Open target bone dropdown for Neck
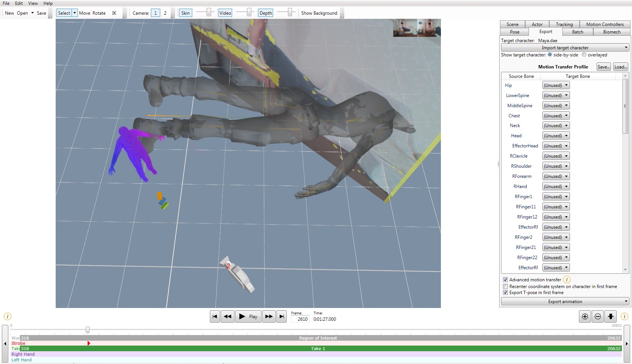Viewport: 632px width, 364px height. tap(556, 126)
